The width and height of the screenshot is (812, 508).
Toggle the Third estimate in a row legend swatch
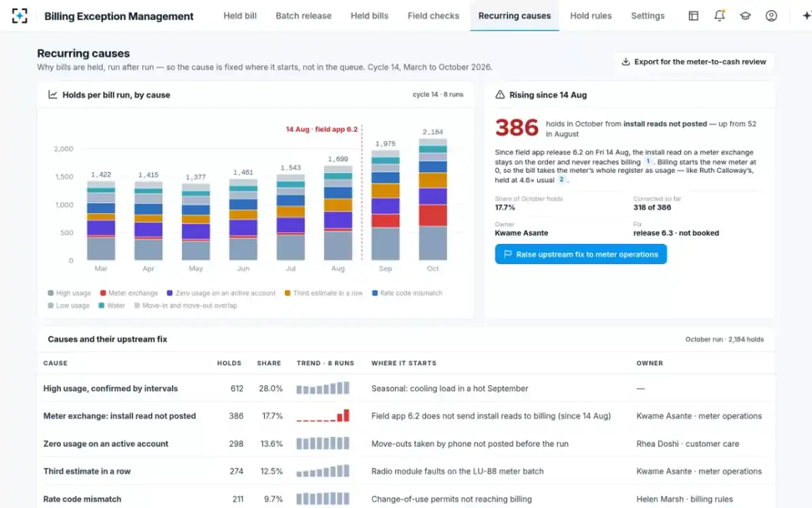click(288, 293)
